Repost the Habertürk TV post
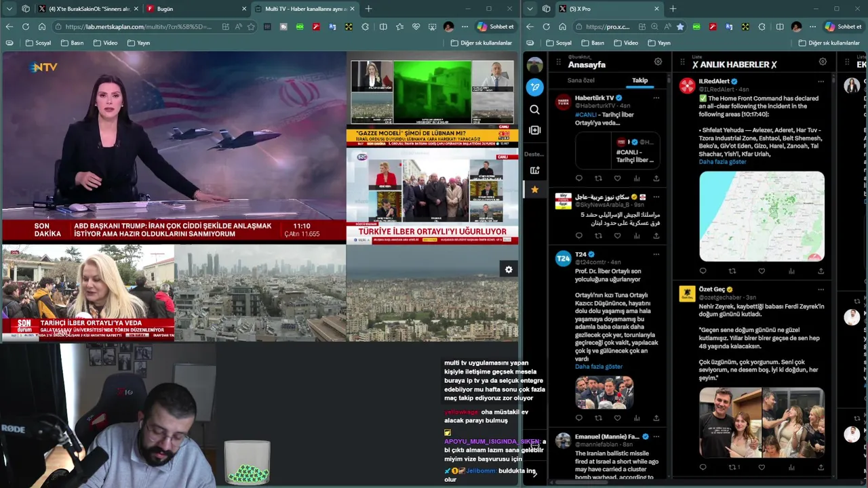 (x=598, y=178)
